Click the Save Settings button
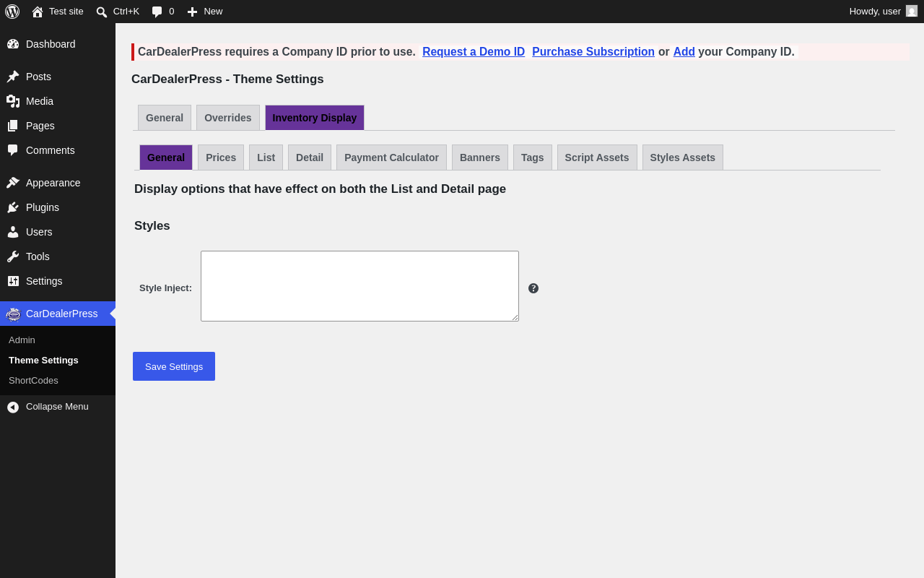The height and width of the screenshot is (578, 924). (x=174, y=366)
